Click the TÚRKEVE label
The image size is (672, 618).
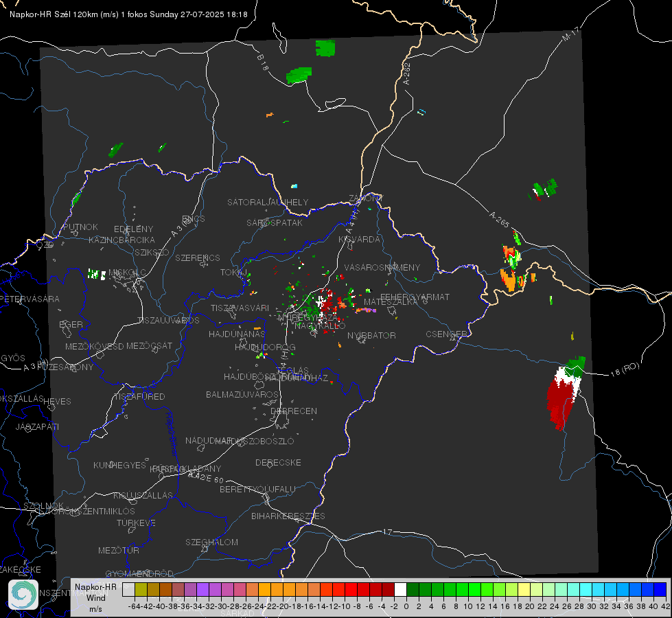[x=136, y=523]
